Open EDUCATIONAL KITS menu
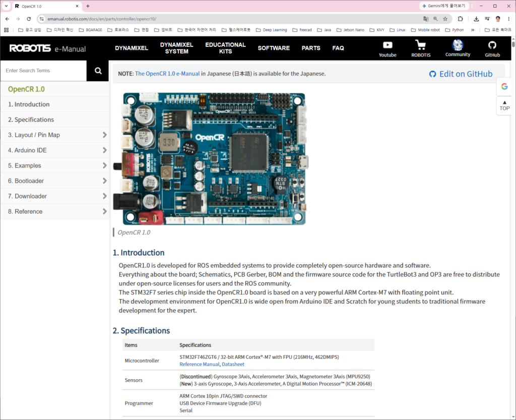This screenshot has height=420, width=516. click(x=225, y=48)
